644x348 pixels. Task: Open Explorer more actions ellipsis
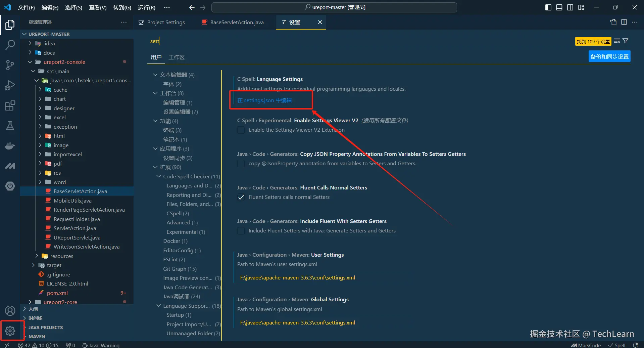(x=124, y=22)
